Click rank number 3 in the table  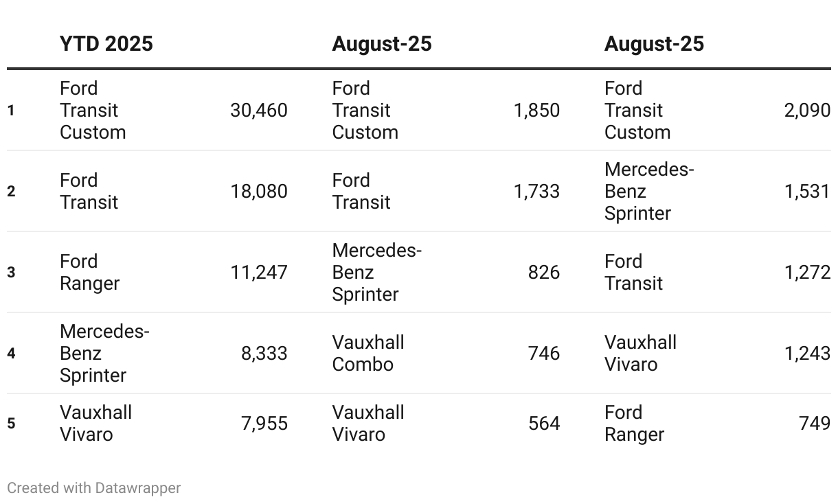tap(11, 273)
